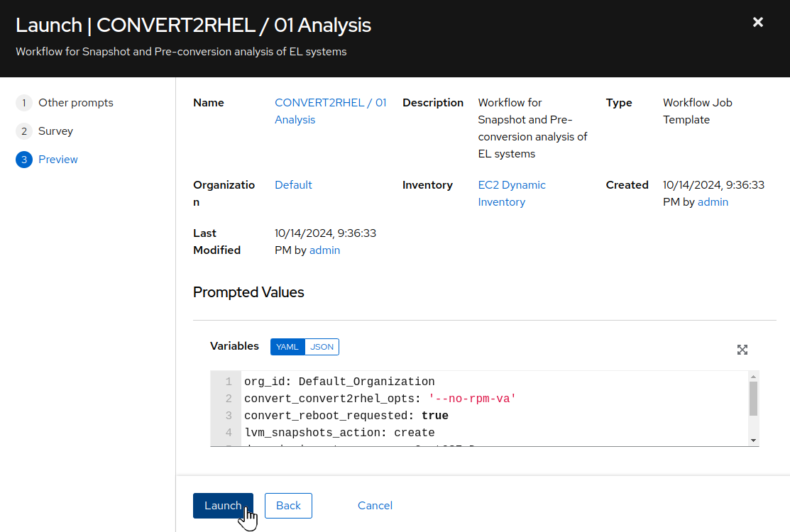Image resolution: width=790 pixels, height=532 pixels.
Task: Click the Variables label
Action: [x=234, y=346]
